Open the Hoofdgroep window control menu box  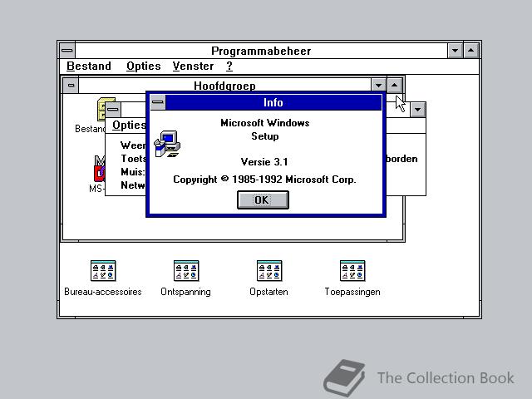[x=71, y=85]
